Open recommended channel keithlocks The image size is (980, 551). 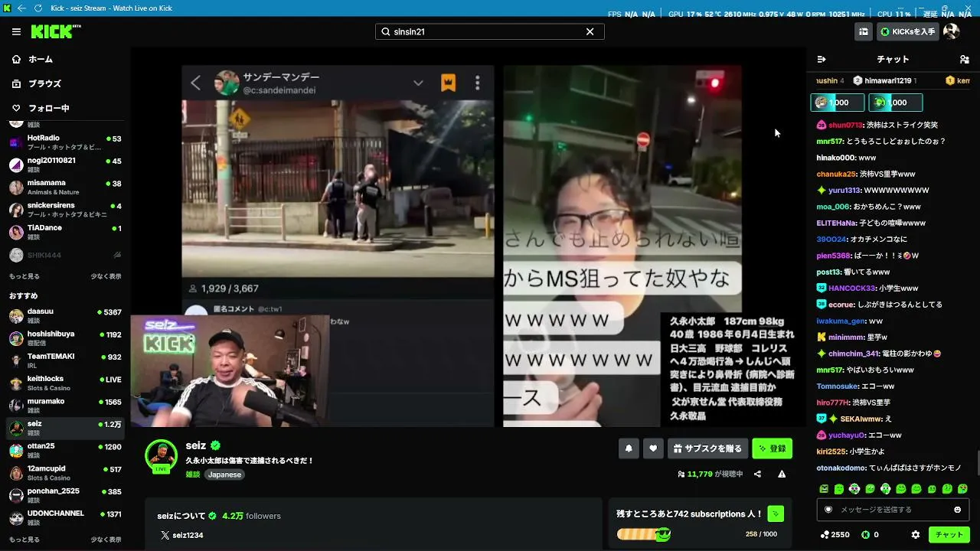pyautogui.click(x=65, y=383)
